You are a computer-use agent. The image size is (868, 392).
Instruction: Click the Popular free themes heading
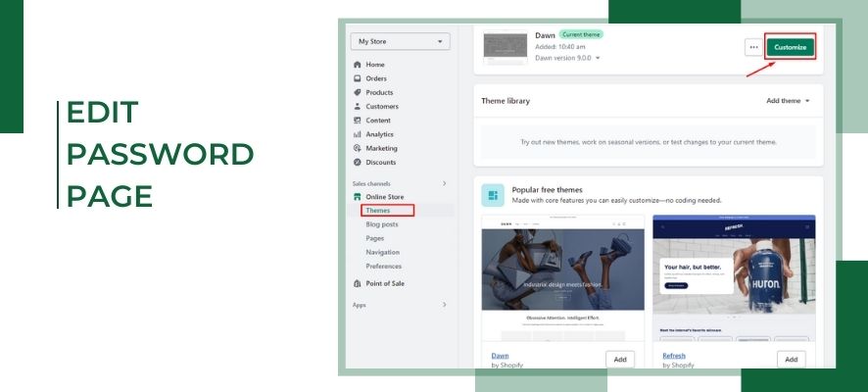coord(547,189)
